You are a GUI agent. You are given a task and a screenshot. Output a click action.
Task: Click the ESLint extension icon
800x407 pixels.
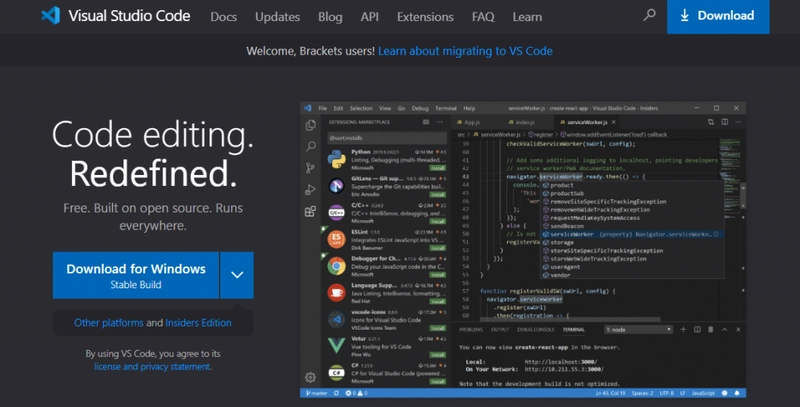coord(337,239)
